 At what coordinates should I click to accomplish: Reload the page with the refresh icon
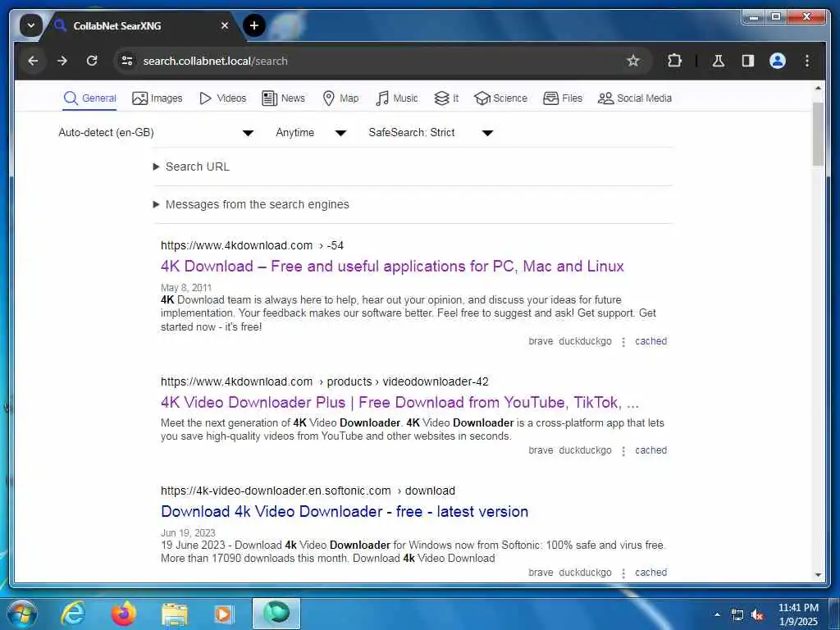pyautogui.click(x=92, y=61)
